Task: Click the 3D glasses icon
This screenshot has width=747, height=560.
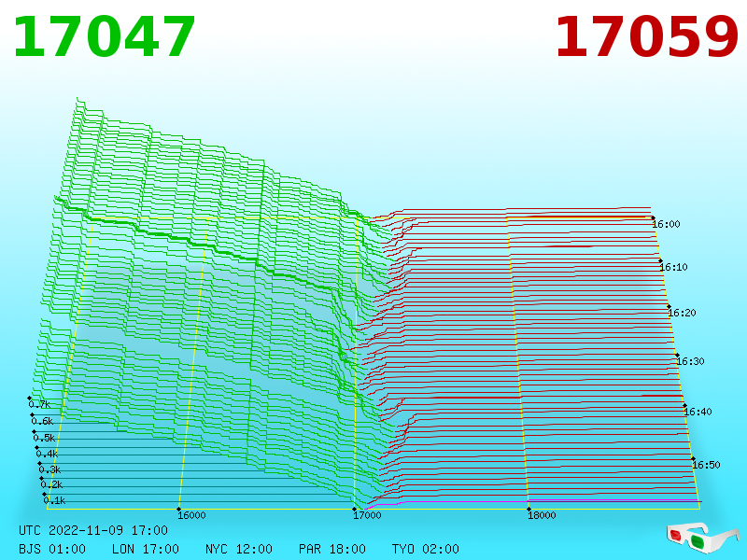Action: [x=703, y=537]
